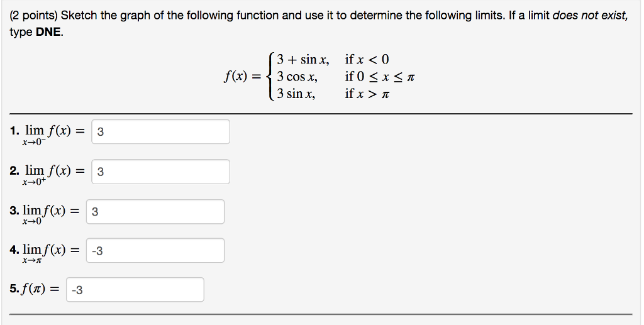
Task: Click the 'if 0 ≤ x ≤ π' condition
Action: [379, 77]
